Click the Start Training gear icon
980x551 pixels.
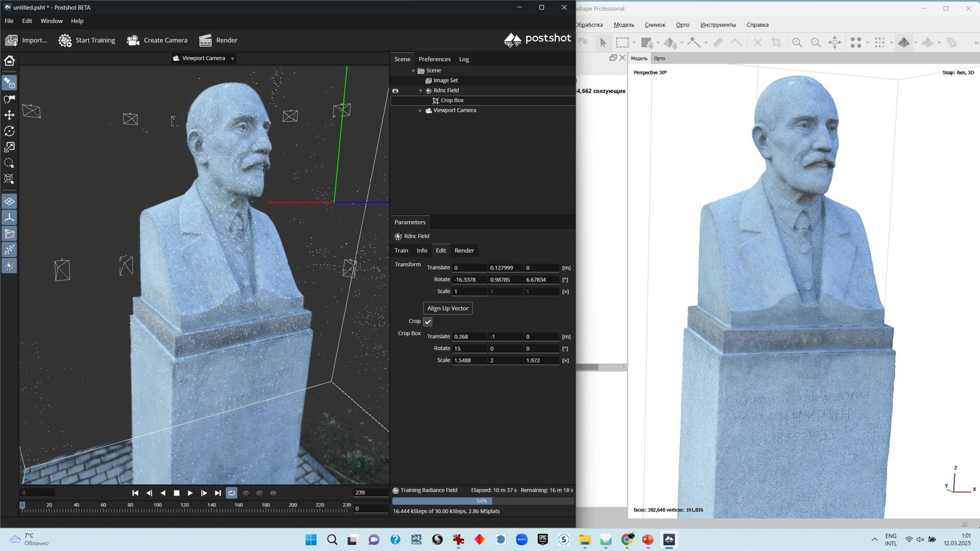(x=65, y=40)
